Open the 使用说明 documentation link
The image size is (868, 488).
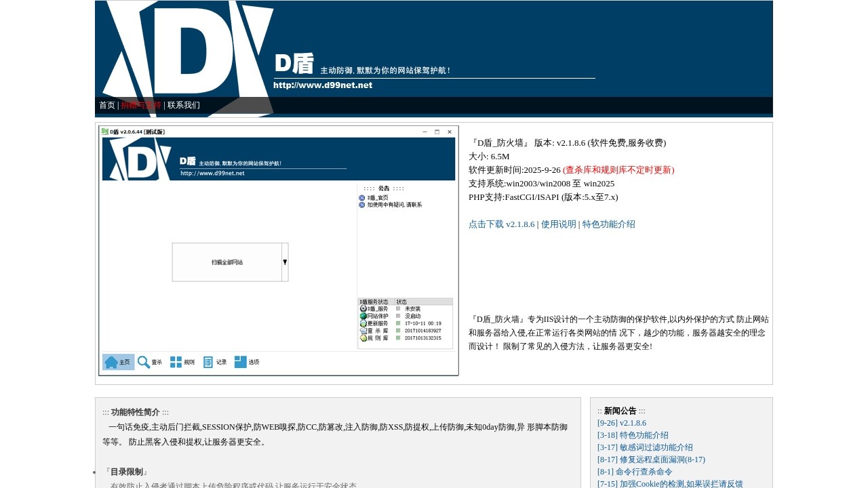[557, 224]
